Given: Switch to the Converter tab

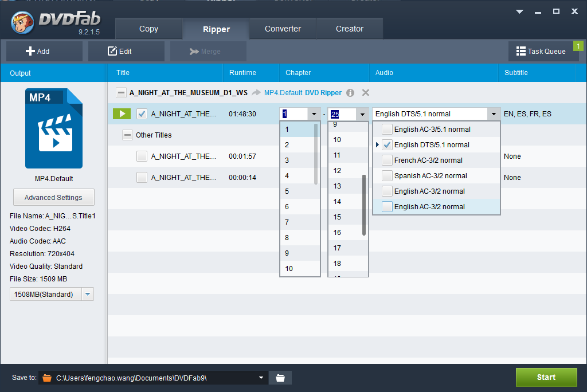Looking at the screenshot, I should tap(283, 29).
